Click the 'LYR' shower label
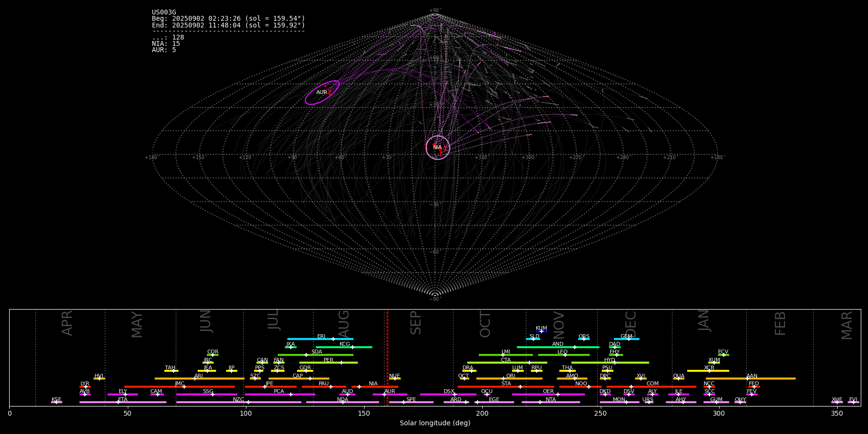The height and width of the screenshot is (434, 868). coord(85,384)
